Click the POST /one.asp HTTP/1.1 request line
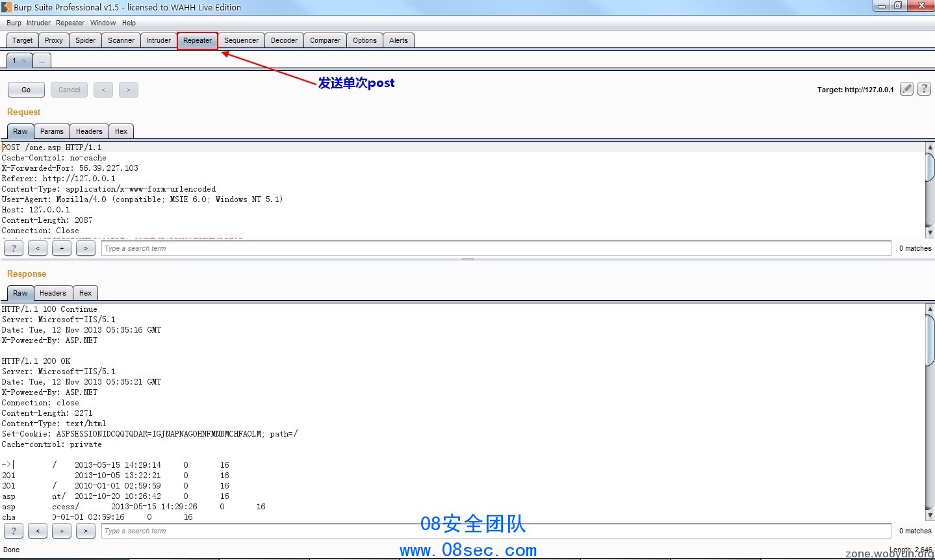935x560 pixels. (x=52, y=147)
